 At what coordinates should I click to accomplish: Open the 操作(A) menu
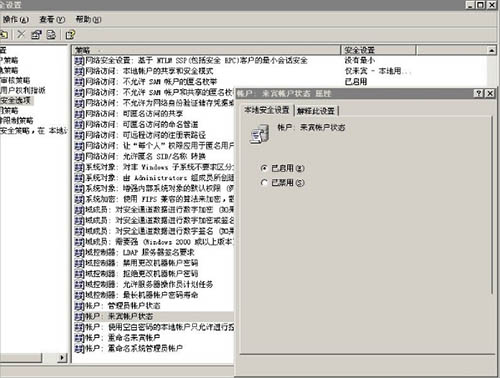pos(16,20)
